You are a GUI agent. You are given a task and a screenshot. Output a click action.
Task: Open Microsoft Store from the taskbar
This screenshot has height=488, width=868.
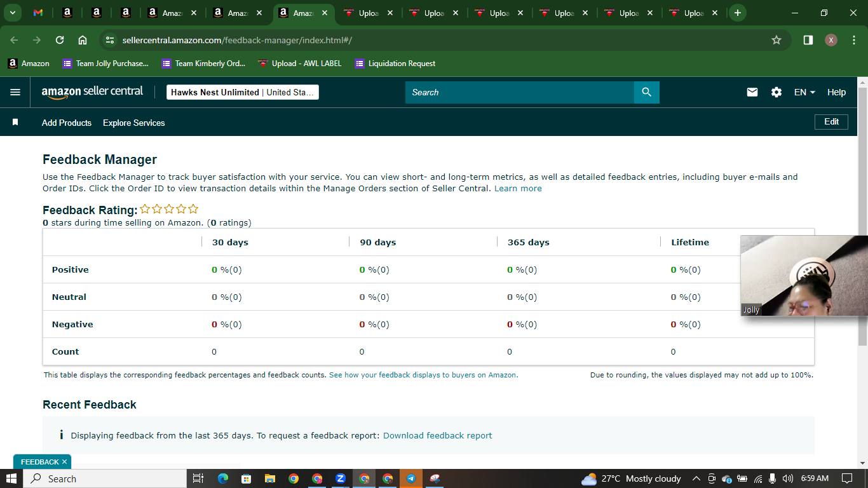(246, 478)
